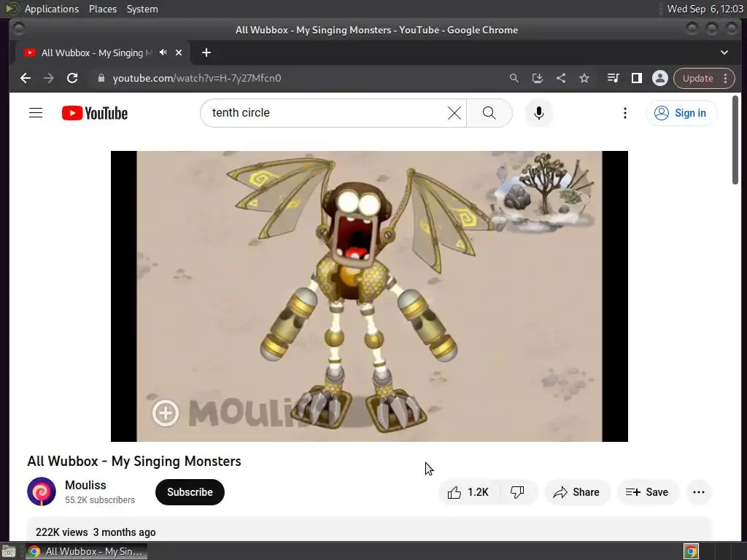This screenshot has height=560, width=747.
Task: Click video title All Wubbox text
Action: point(134,461)
